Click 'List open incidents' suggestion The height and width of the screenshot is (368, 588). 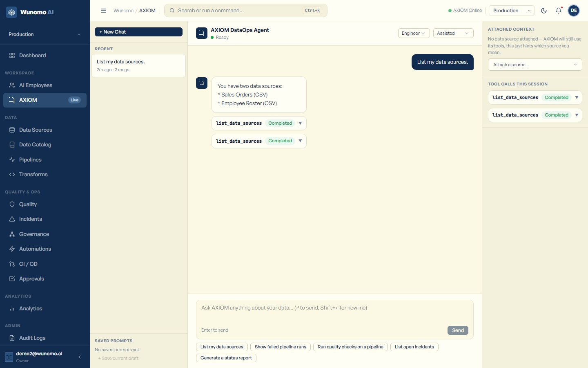(414, 347)
